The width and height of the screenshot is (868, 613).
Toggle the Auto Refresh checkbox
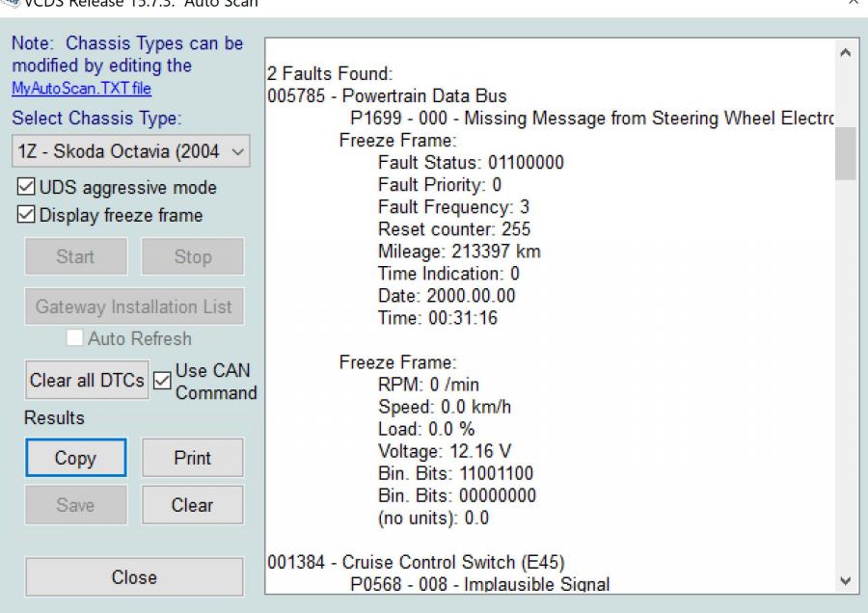(71, 337)
